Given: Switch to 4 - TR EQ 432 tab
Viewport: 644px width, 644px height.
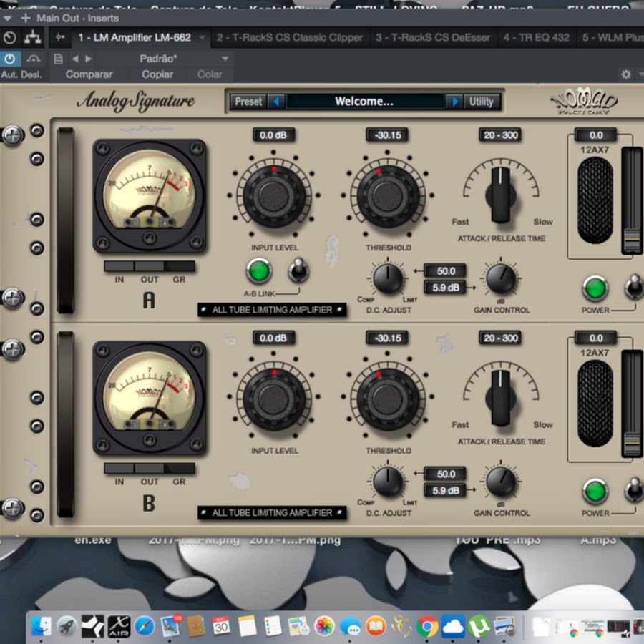Looking at the screenshot, I should coord(537,38).
